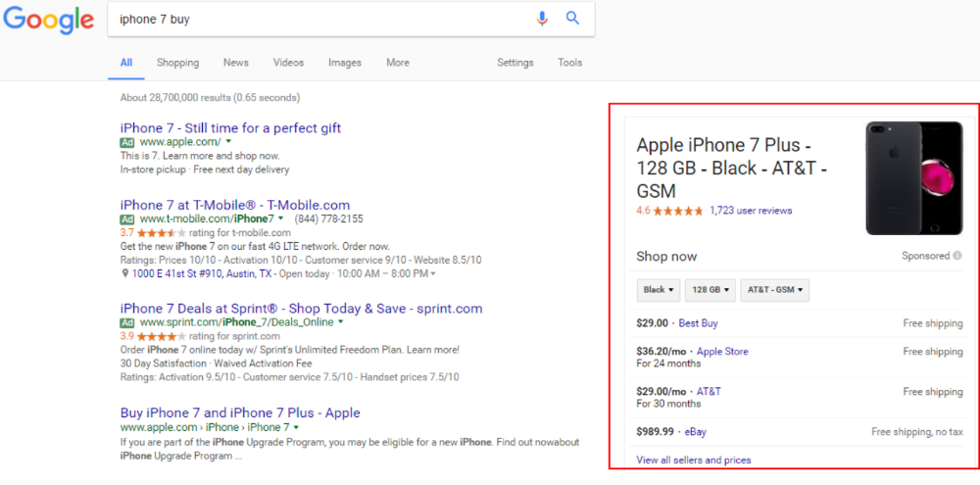Screen dimensions: 980x485
Task: Expand the arrow next to www.apple.com/ ad URL
Action: 228,142
